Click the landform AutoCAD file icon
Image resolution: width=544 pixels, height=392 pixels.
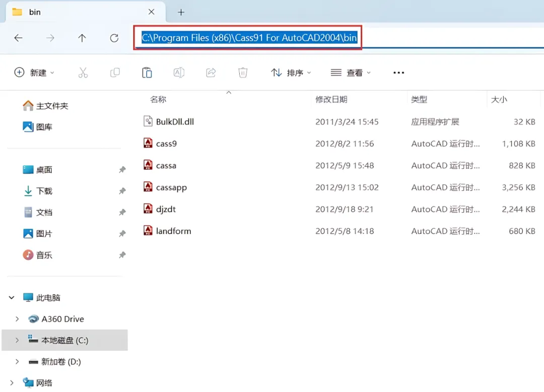148,230
